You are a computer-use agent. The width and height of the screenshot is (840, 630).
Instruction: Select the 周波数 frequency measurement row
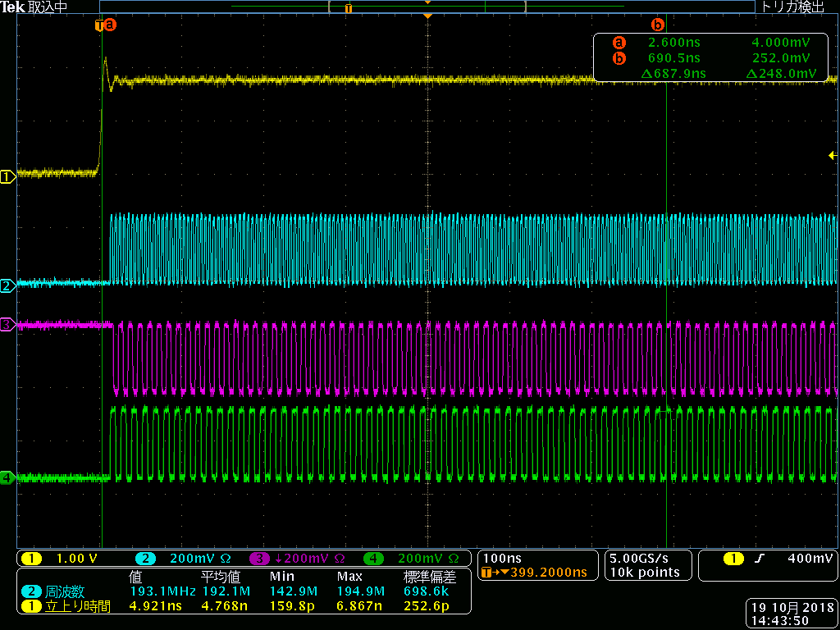[x=243, y=591]
